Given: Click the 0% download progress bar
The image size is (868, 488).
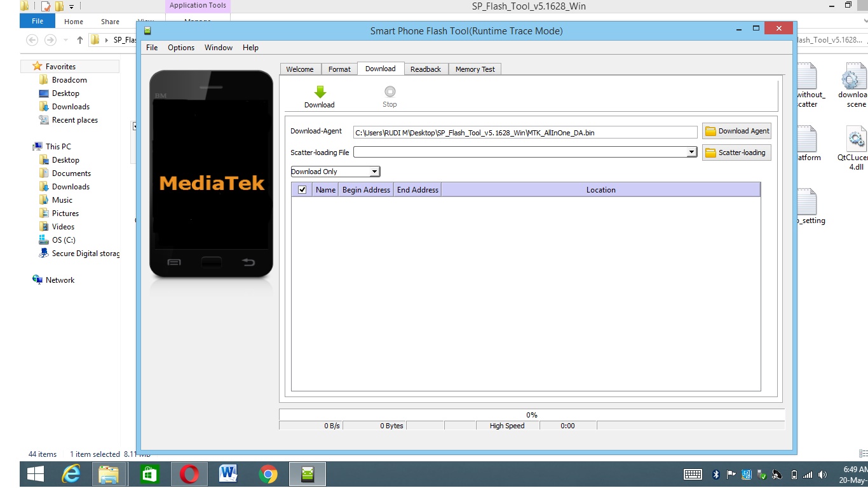Looking at the screenshot, I should point(532,415).
